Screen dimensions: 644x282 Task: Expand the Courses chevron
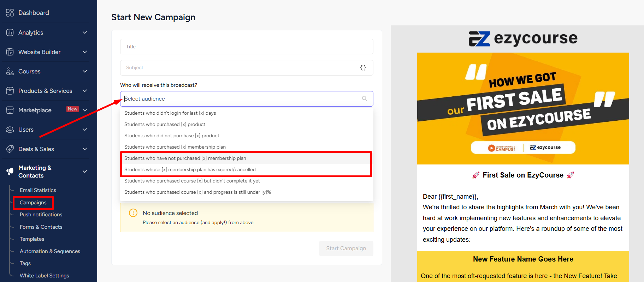click(85, 71)
